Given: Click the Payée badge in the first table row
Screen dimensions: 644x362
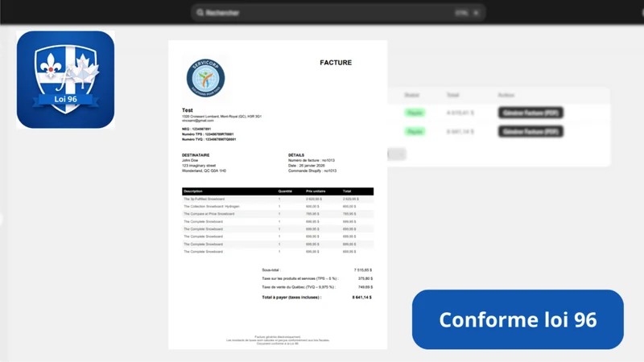Looking at the screenshot, I should pyautogui.click(x=415, y=113).
